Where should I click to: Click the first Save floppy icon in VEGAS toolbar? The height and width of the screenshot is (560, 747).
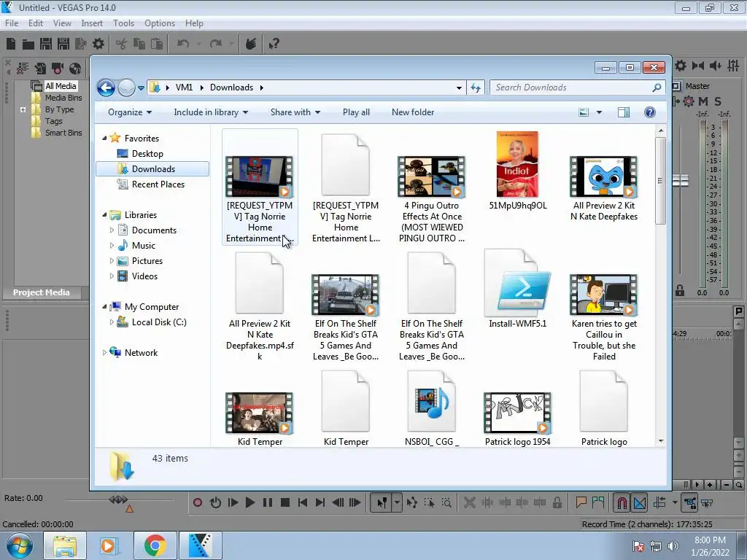(x=46, y=44)
